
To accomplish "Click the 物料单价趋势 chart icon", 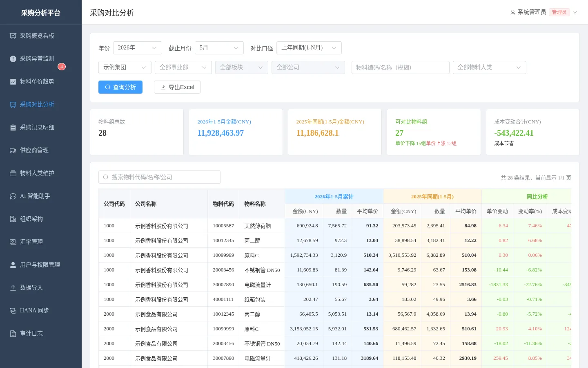I will 13,82.
